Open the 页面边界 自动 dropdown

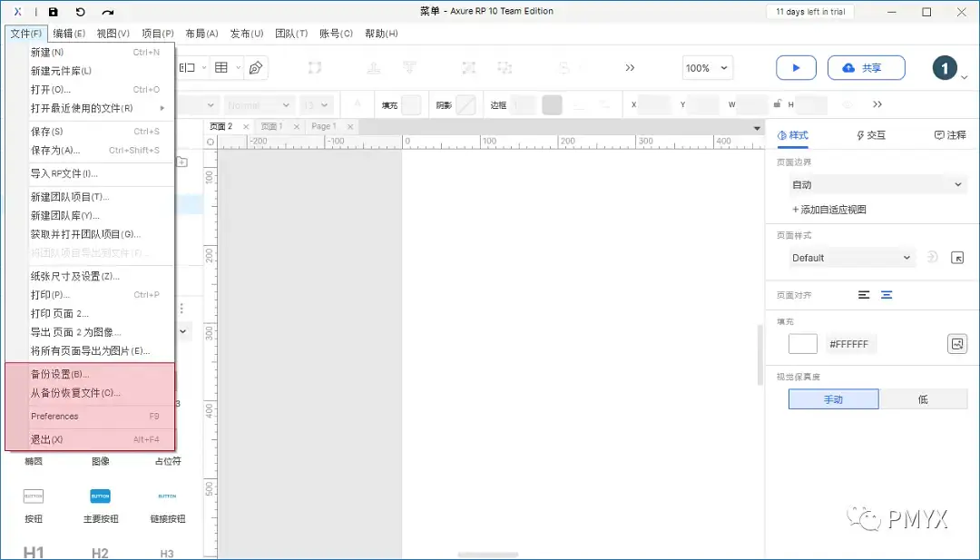click(877, 183)
